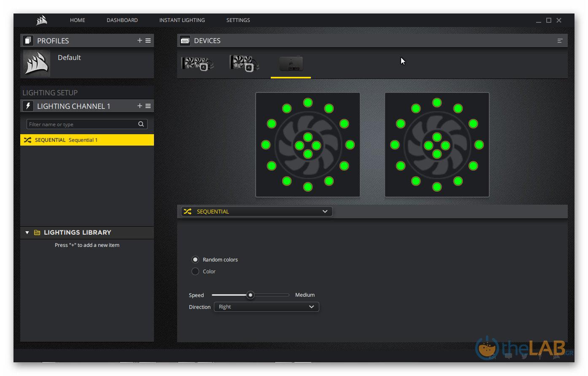This screenshot has width=588, height=376.
Task: Open the HOME tab
Action: (78, 20)
